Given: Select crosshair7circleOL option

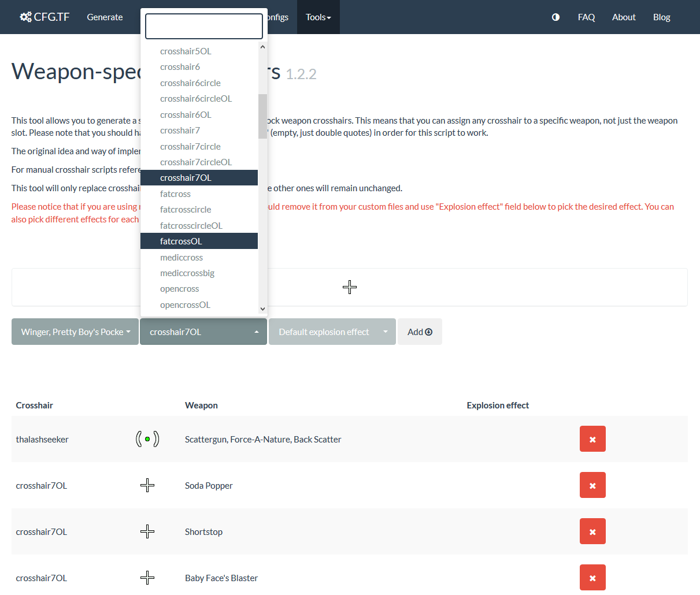Looking at the screenshot, I should coord(199,162).
